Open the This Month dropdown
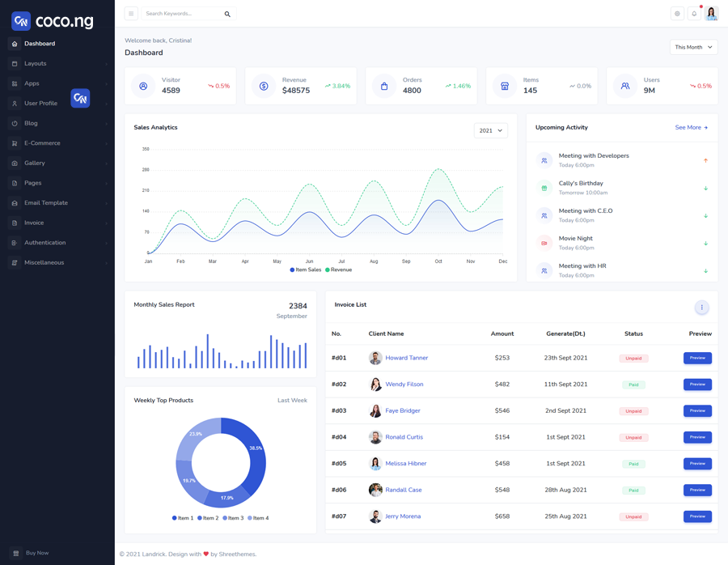Image resolution: width=728 pixels, height=565 pixels. pyautogui.click(x=693, y=47)
